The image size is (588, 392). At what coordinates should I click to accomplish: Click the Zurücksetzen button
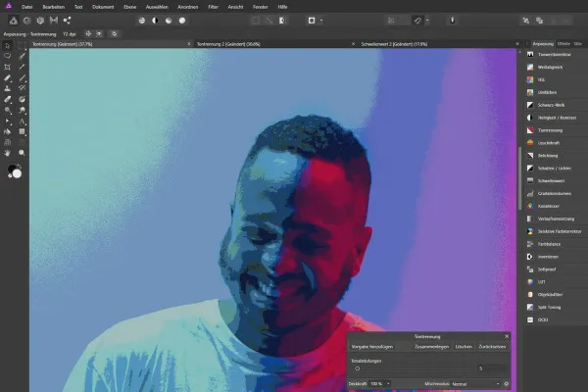pyautogui.click(x=492, y=347)
